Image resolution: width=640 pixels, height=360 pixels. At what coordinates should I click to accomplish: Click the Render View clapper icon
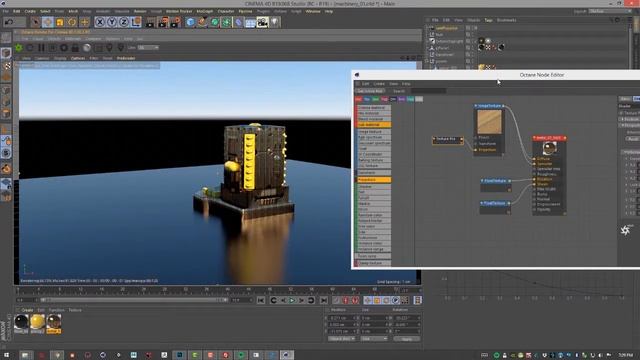[x=151, y=22]
